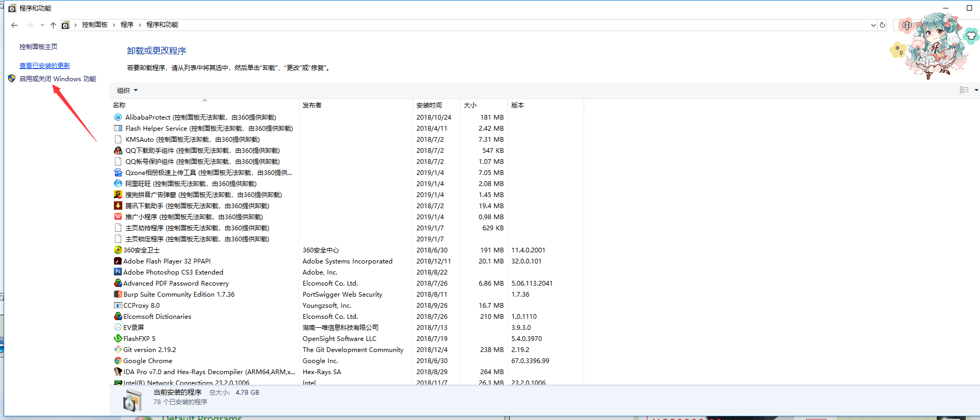Open 启用或关闭 Windows 功能 link
The image size is (980, 420).
coord(58,79)
